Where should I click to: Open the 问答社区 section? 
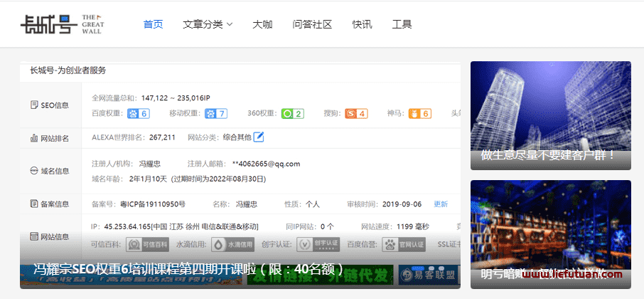pos(312,24)
